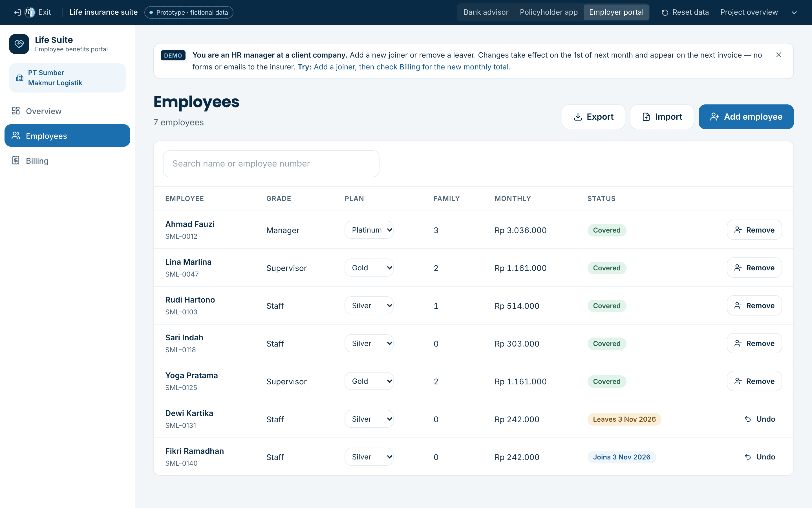This screenshot has width=812, height=508.
Task: Click remove-user icon in Rudi Hartono row
Action: pyautogui.click(x=738, y=305)
